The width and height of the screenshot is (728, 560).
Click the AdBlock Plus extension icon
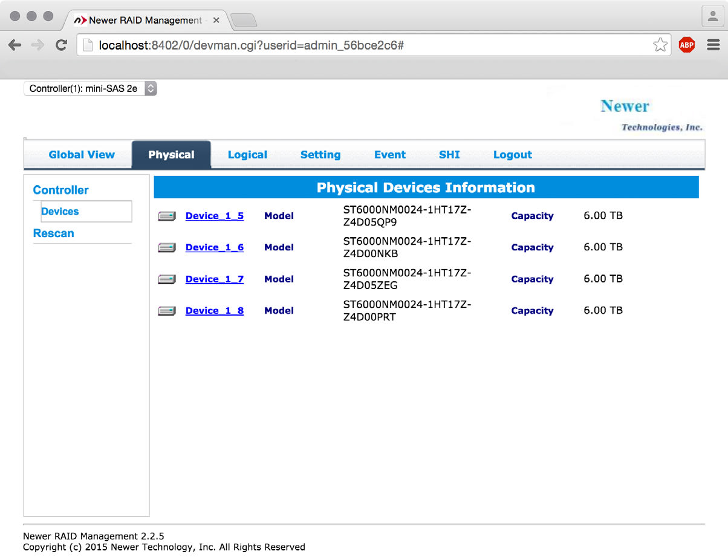pos(686,45)
